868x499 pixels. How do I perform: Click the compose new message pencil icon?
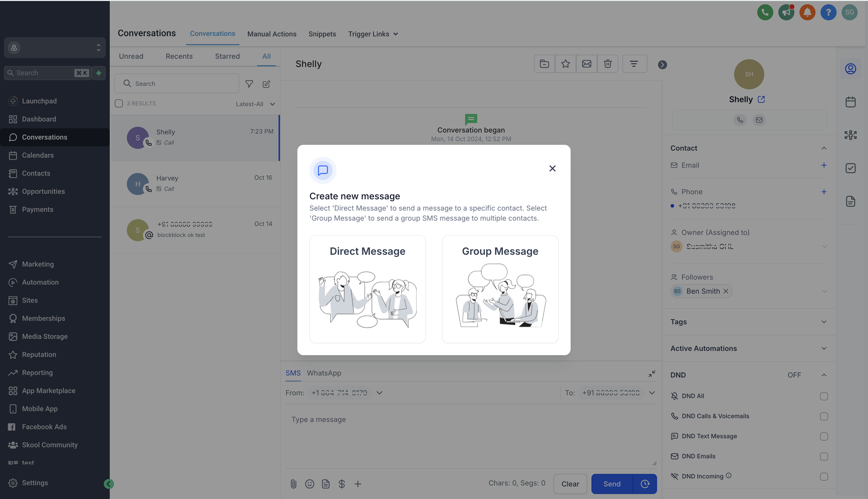point(266,84)
